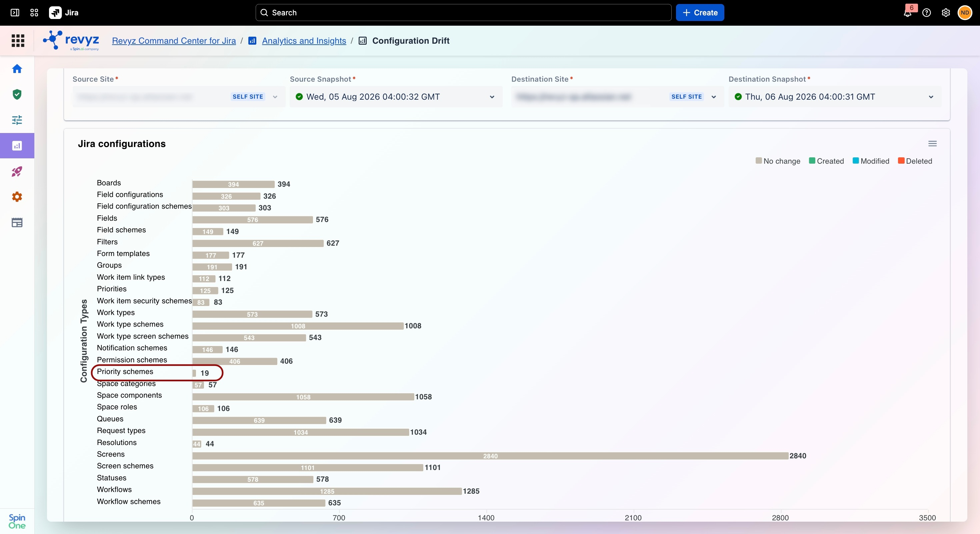Click the Revyz Command Center for Jira link
980x534 pixels.
174,41
